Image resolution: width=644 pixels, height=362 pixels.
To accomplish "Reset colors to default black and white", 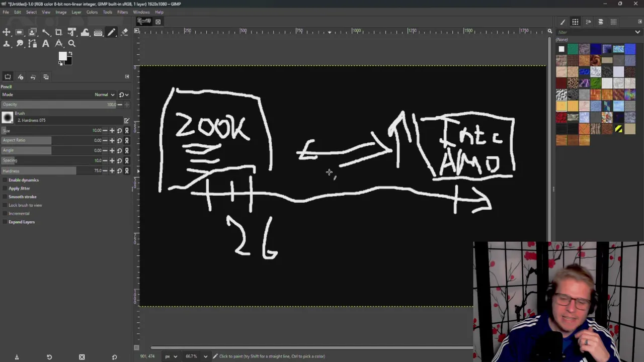I will pos(60,63).
